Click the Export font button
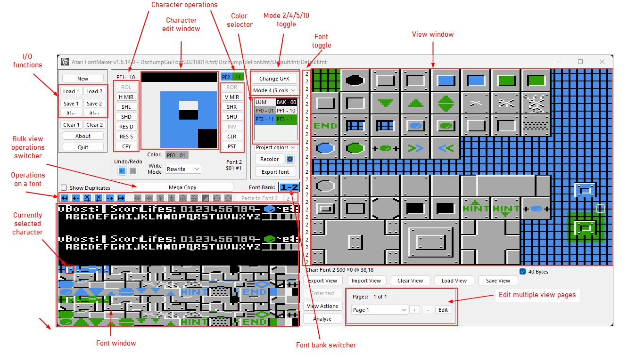The image size is (644, 355). pos(275,172)
